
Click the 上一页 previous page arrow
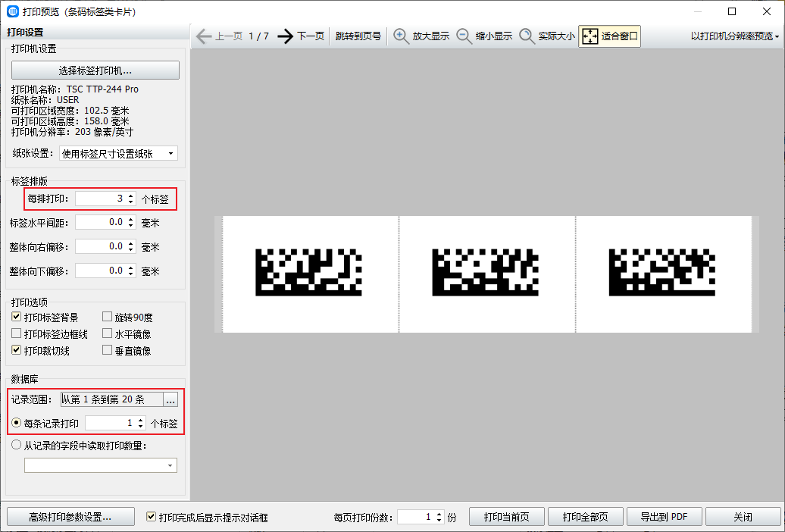tap(203, 35)
